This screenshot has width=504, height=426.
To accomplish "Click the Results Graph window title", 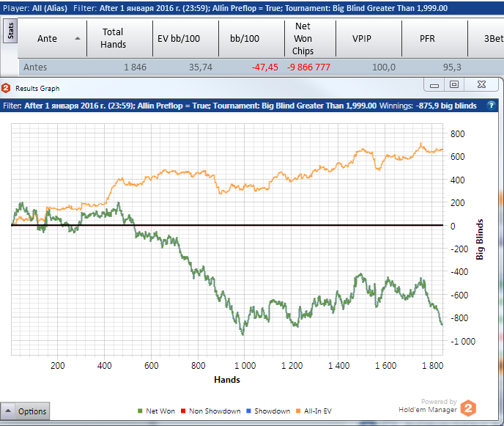I will click(37, 89).
